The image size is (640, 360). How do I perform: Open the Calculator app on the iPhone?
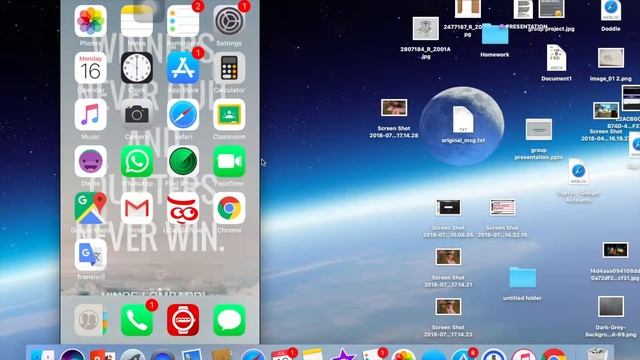point(229,68)
